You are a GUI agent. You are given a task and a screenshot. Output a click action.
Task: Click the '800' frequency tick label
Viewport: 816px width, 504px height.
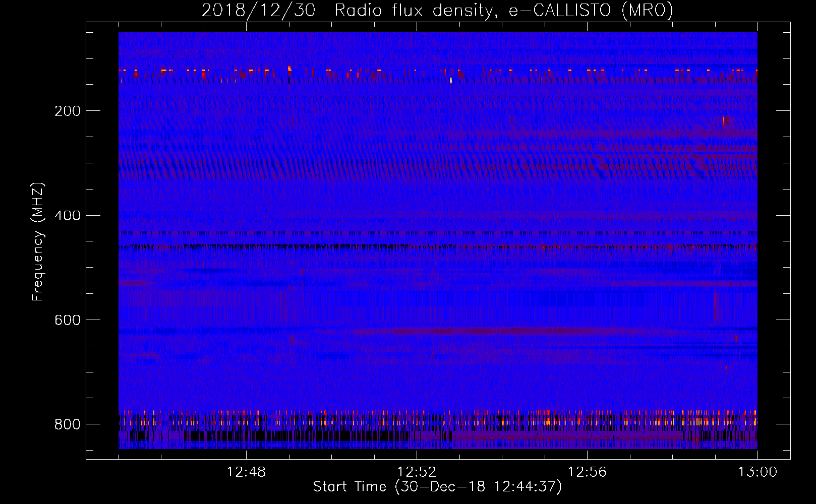point(68,425)
